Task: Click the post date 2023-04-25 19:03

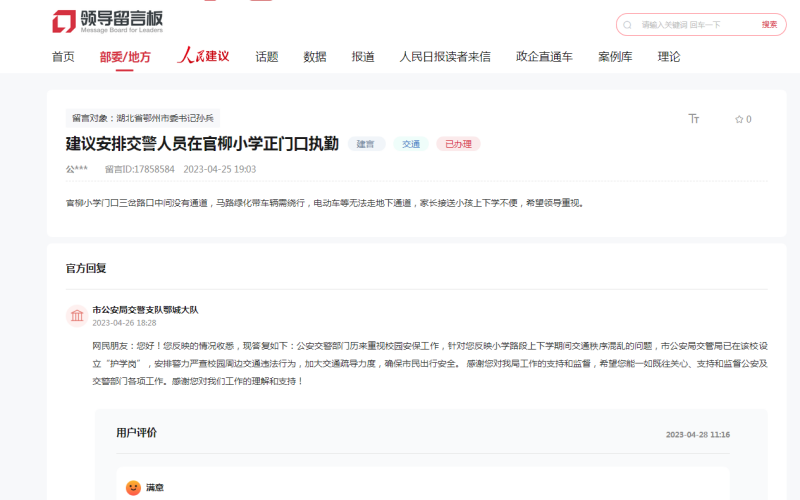Action: click(x=220, y=169)
